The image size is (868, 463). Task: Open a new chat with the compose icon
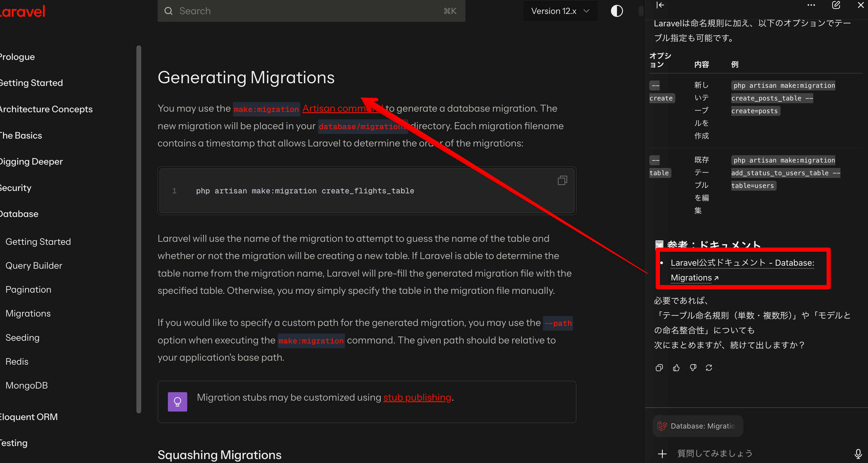tap(836, 5)
